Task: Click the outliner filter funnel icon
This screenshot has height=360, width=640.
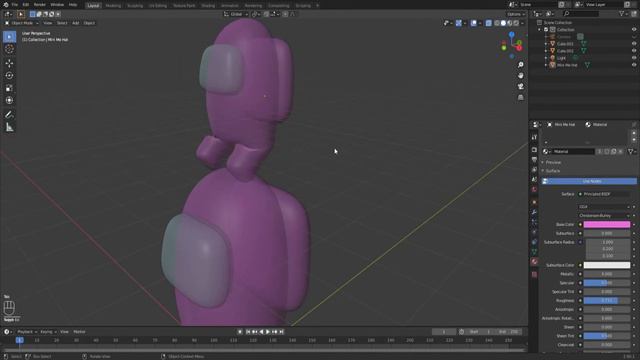Action: [x=622, y=14]
